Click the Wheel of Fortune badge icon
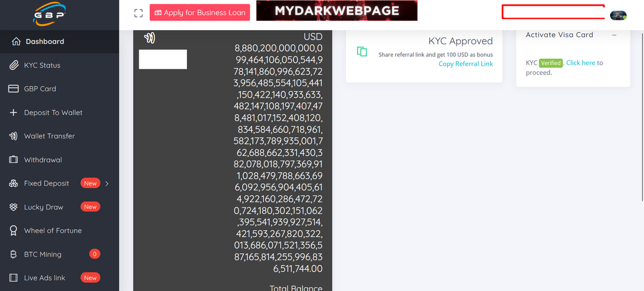 tap(13, 230)
